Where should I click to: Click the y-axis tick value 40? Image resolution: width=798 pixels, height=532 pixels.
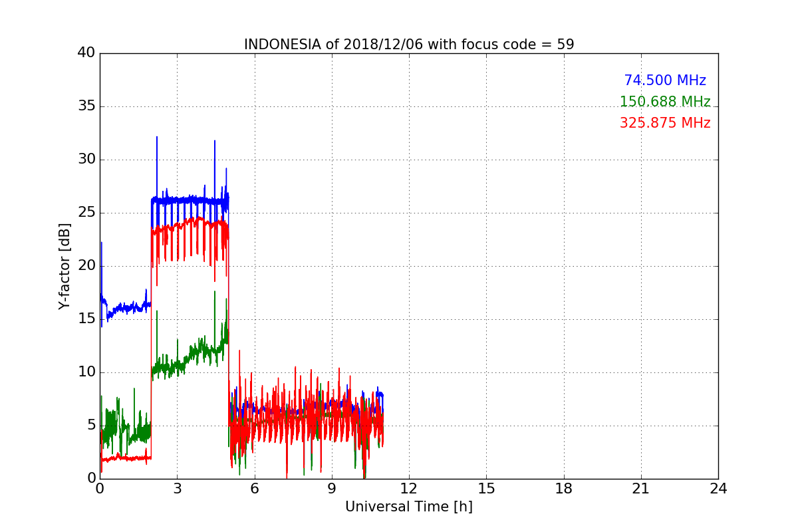[x=86, y=53]
